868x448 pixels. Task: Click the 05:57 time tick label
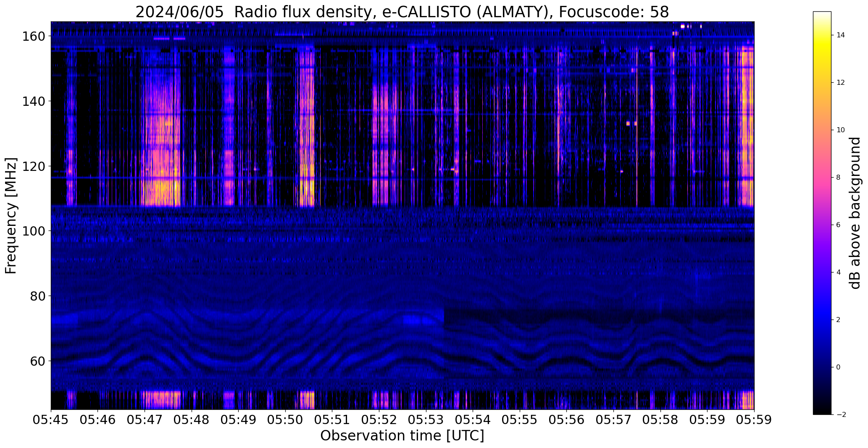click(x=613, y=420)
